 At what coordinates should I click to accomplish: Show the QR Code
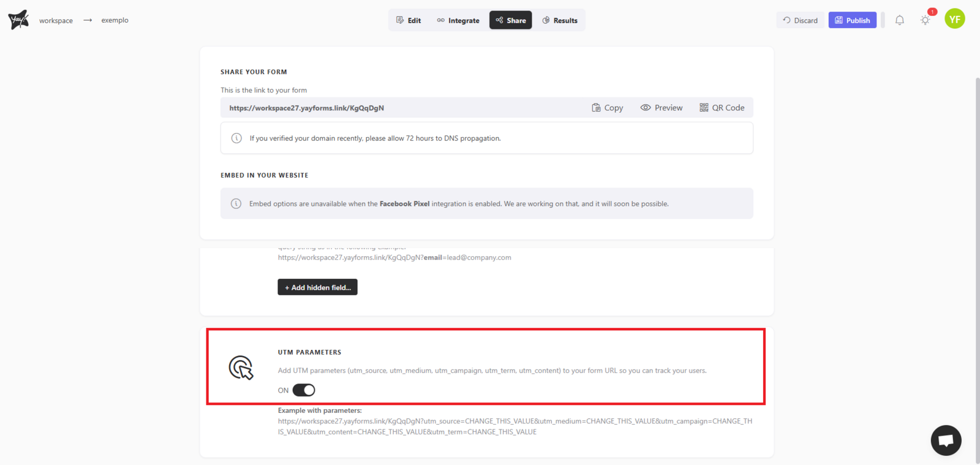coord(722,108)
